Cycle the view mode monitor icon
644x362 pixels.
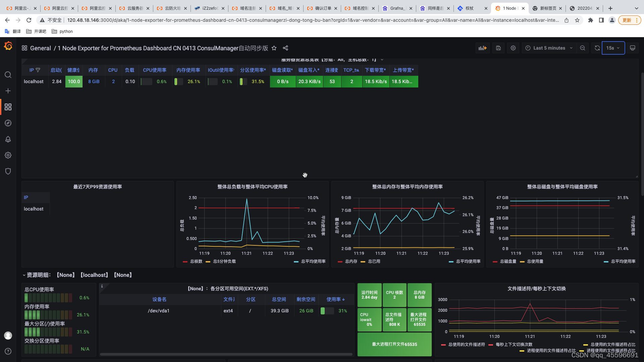(x=633, y=48)
